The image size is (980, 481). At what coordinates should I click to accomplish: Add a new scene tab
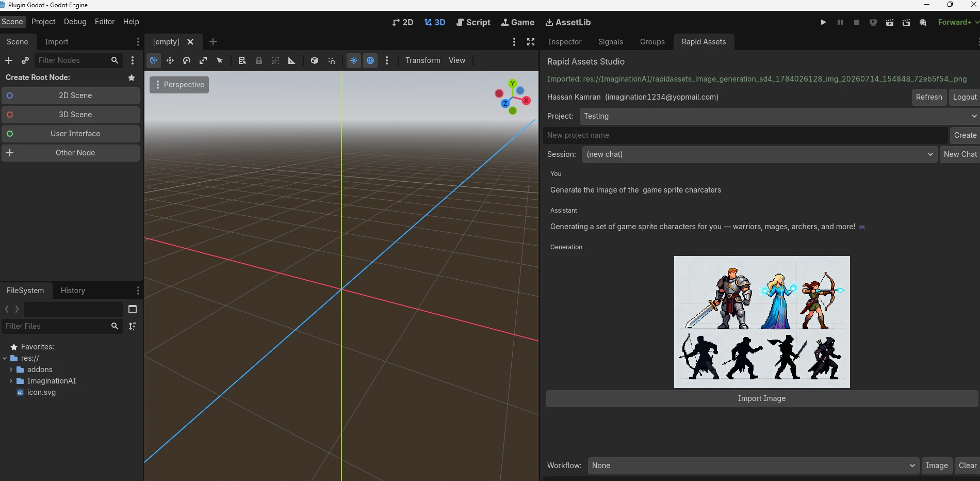[213, 42]
